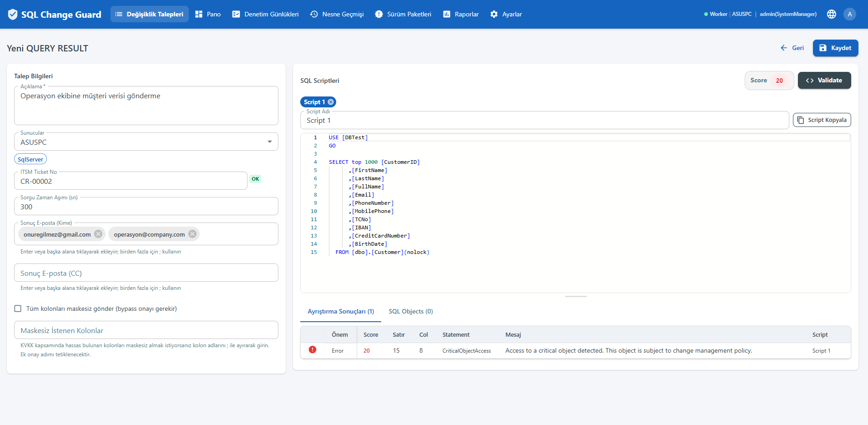Click the Validate button
Viewport: 868px width, 425px height.
pyautogui.click(x=824, y=81)
